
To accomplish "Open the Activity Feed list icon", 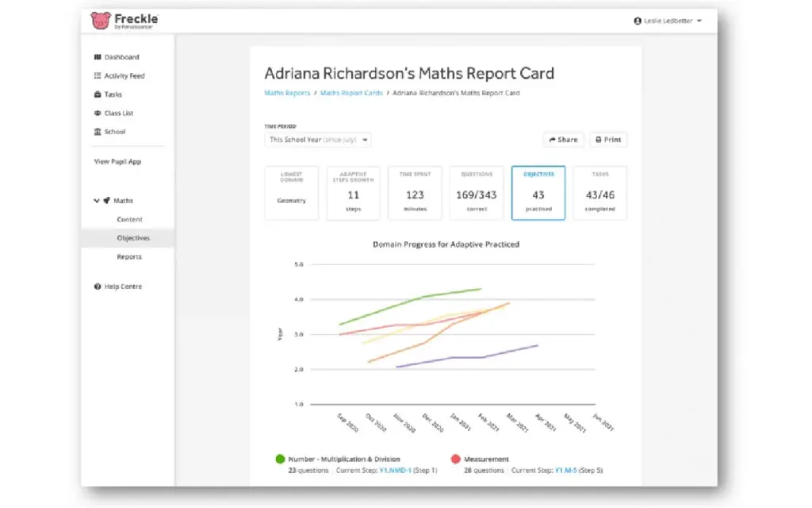I will (x=98, y=76).
